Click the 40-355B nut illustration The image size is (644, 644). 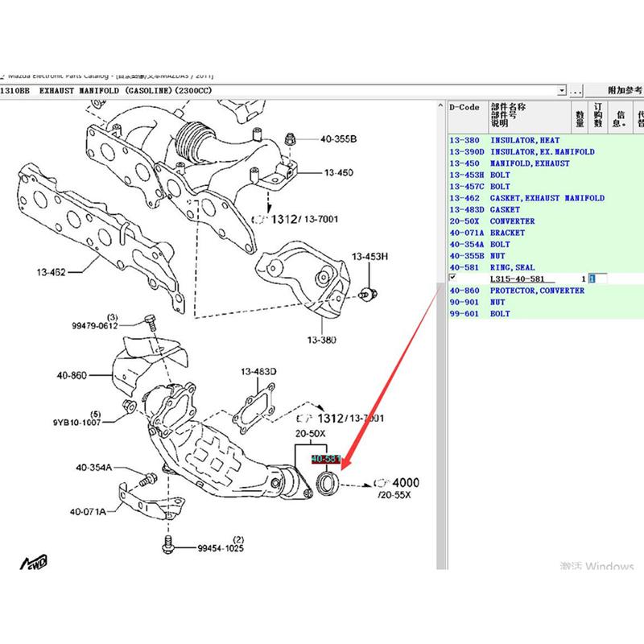pos(290,139)
